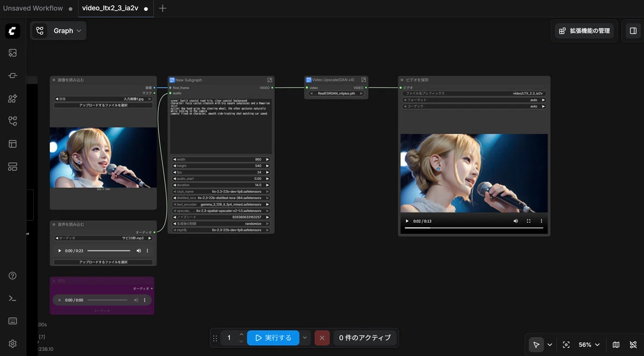Image resolution: width=644 pixels, height=356 pixels.
Task: Toggle the console terminal icon
Action: coord(13,299)
